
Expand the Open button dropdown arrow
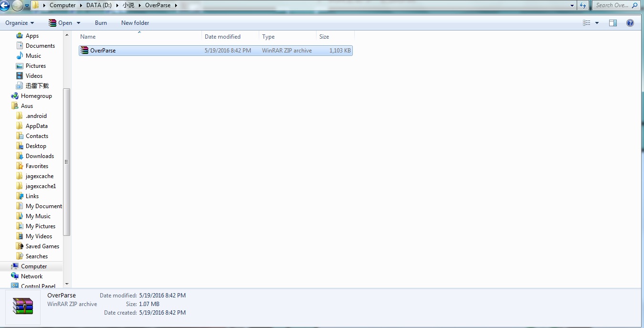coord(78,23)
